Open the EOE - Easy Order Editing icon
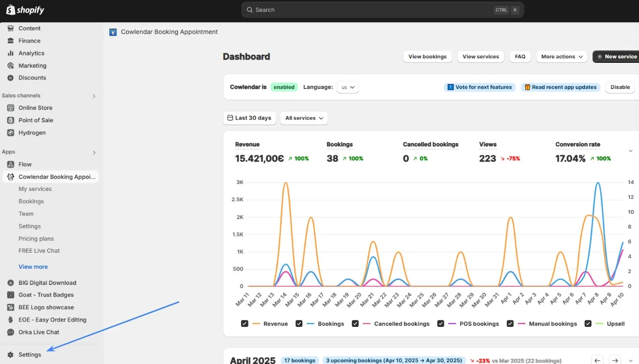Image resolution: width=639 pixels, height=364 pixels. click(10, 319)
